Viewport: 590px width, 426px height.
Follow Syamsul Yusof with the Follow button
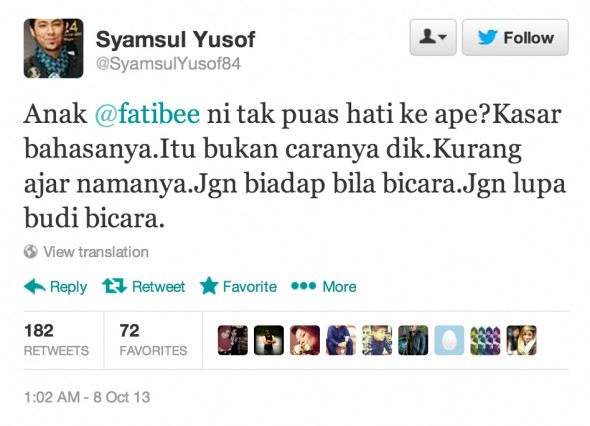pyautogui.click(x=515, y=38)
